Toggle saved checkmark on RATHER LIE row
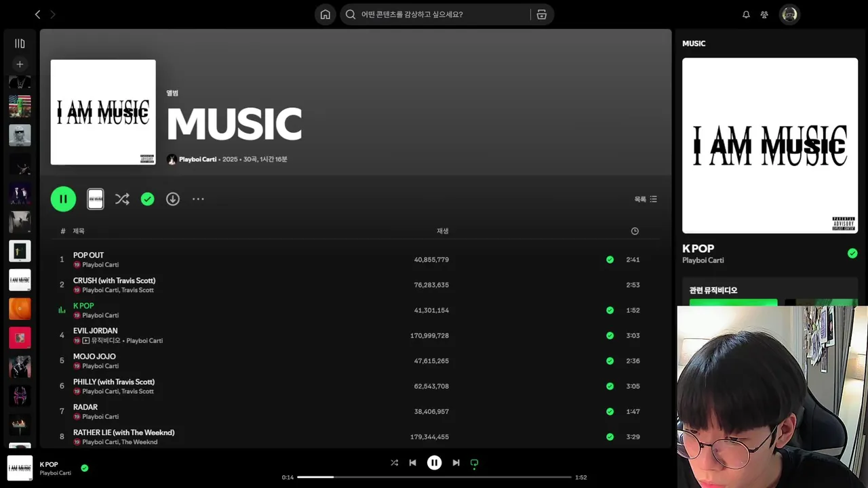Screen dimensions: 868x488 [x=610, y=437]
